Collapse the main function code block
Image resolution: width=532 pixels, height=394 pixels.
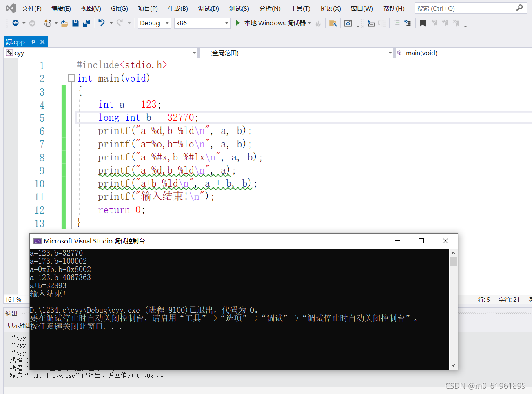point(71,78)
